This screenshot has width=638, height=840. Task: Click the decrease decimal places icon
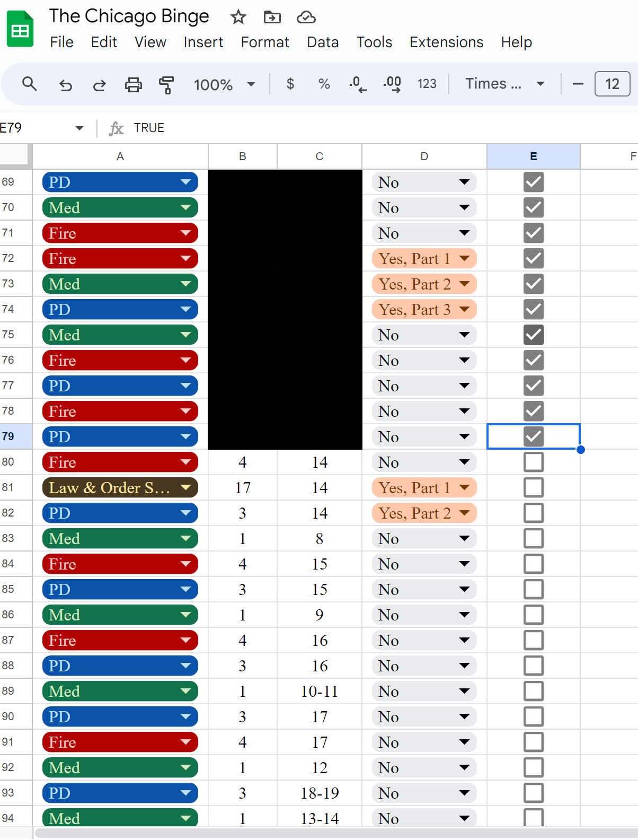pos(358,84)
